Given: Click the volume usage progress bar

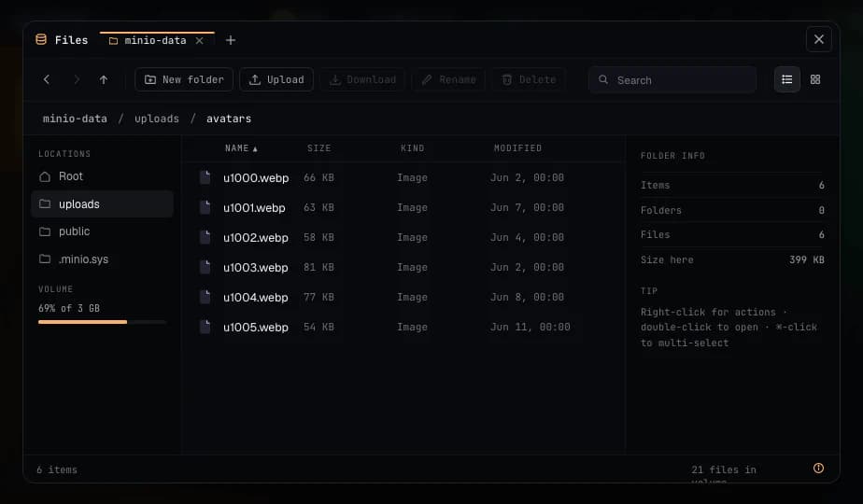Looking at the screenshot, I should pyautogui.click(x=102, y=322).
